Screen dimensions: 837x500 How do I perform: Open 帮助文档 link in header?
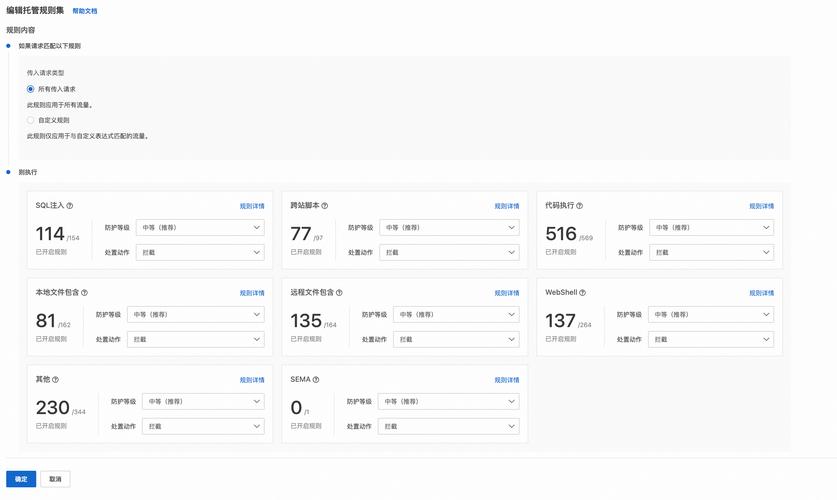click(85, 11)
